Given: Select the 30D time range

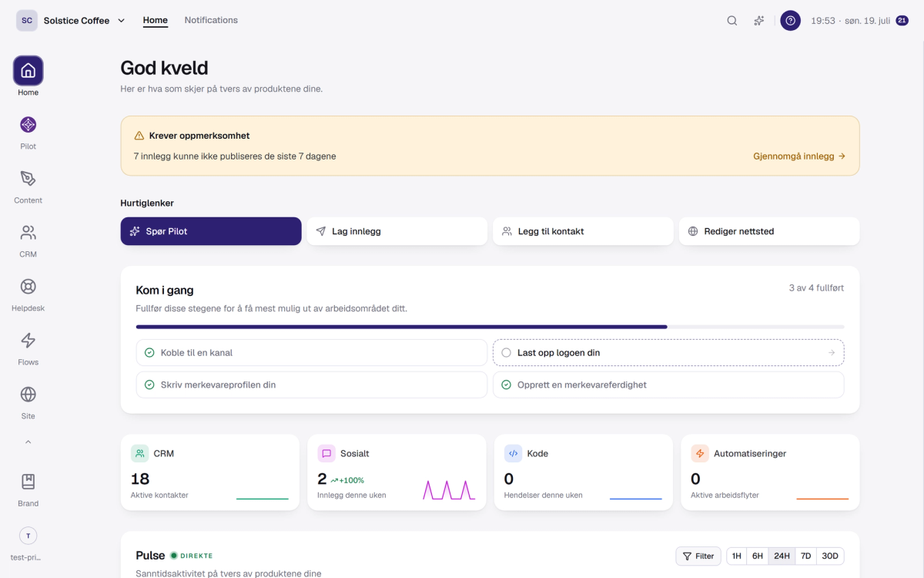Looking at the screenshot, I should click(x=830, y=556).
